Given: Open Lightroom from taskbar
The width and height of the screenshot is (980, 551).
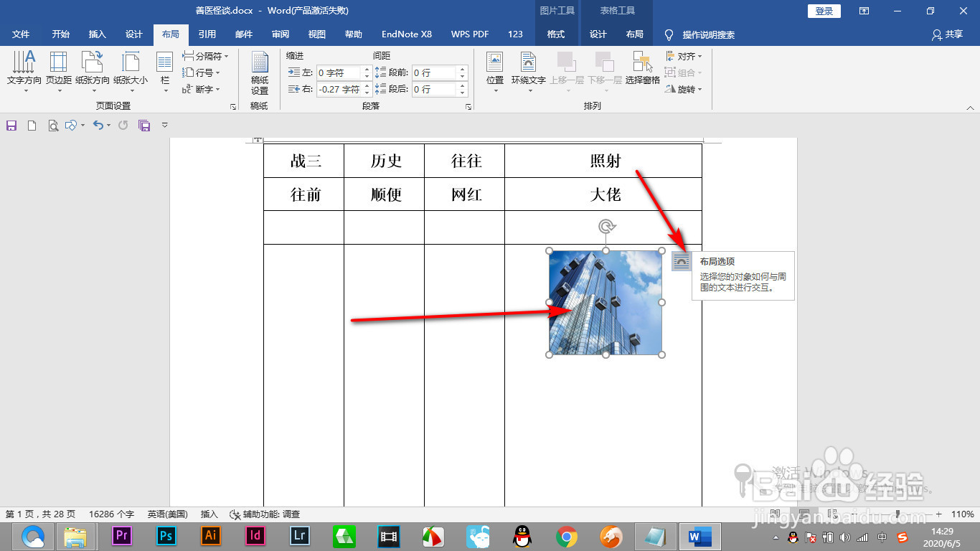Looking at the screenshot, I should tap(299, 535).
